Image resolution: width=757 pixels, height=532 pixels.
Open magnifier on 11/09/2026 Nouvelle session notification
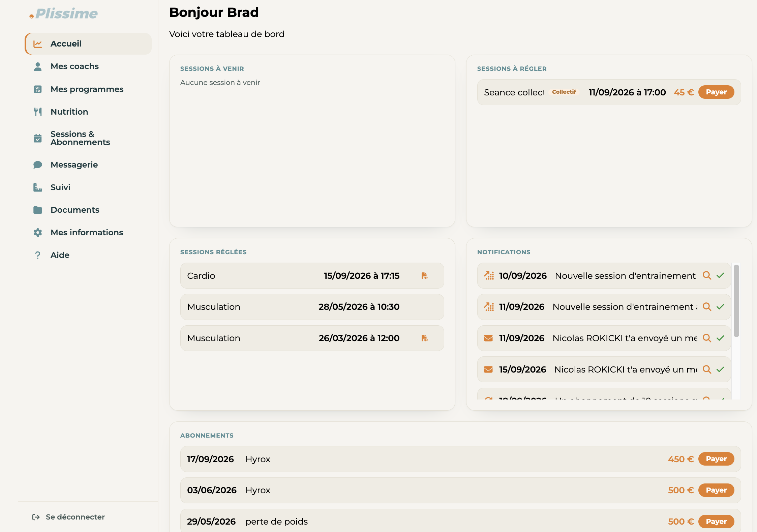[x=707, y=307]
